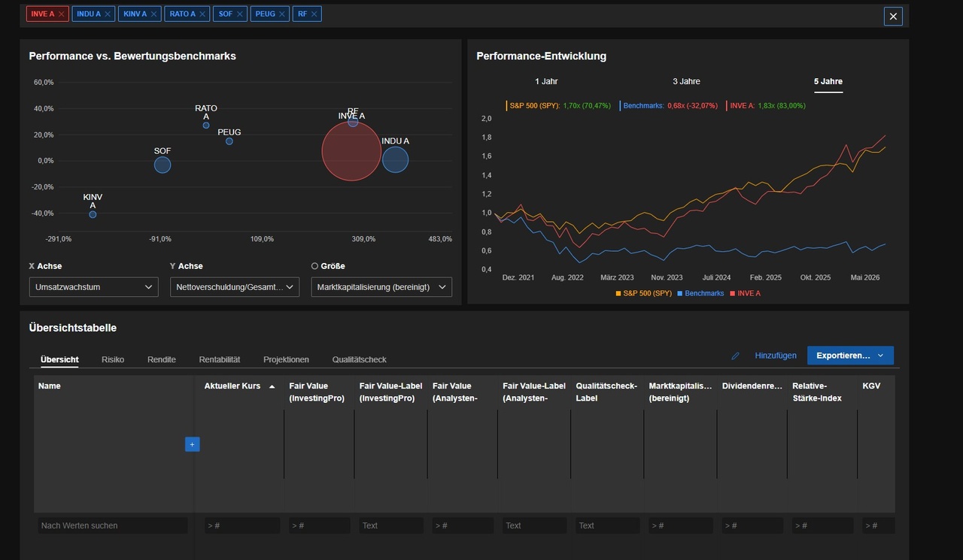Open the Exportieren button menu
Screen dimensions: 963x560
tap(850, 356)
